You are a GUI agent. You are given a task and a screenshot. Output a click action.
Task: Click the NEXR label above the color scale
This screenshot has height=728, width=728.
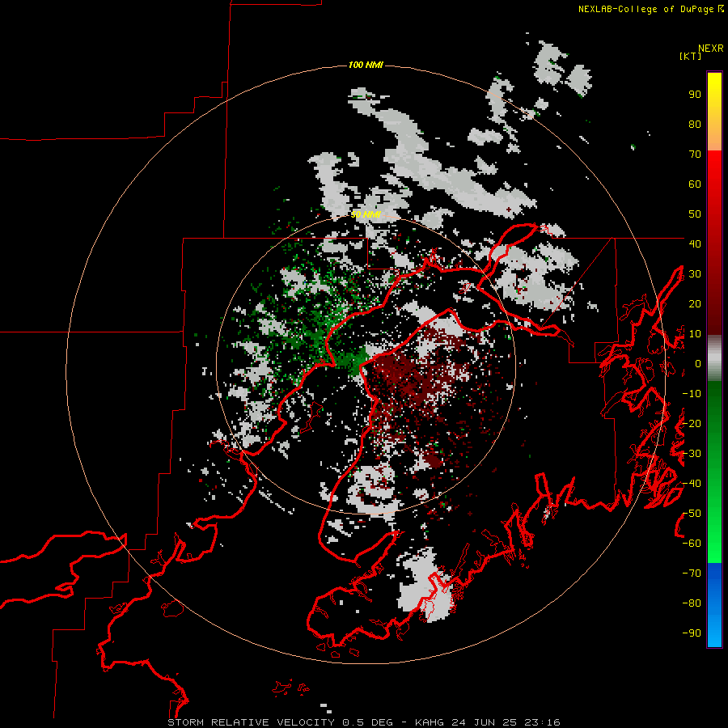pos(711,49)
